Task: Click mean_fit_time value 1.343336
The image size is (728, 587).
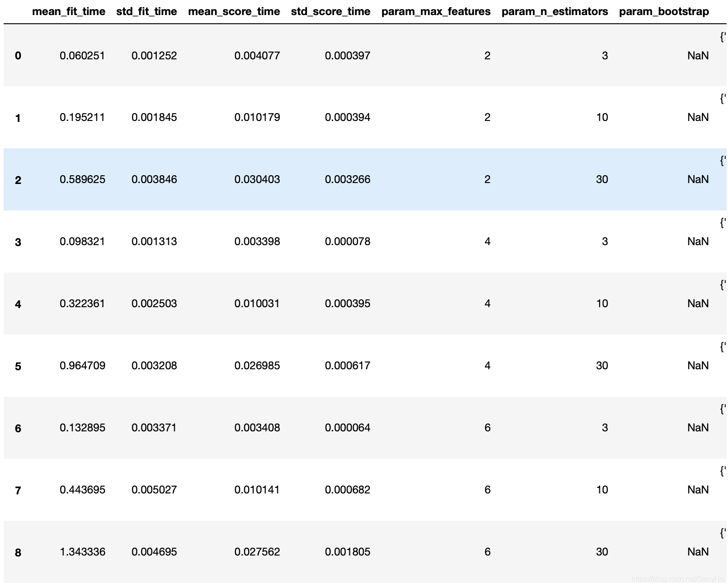Action: click(83, 552)
